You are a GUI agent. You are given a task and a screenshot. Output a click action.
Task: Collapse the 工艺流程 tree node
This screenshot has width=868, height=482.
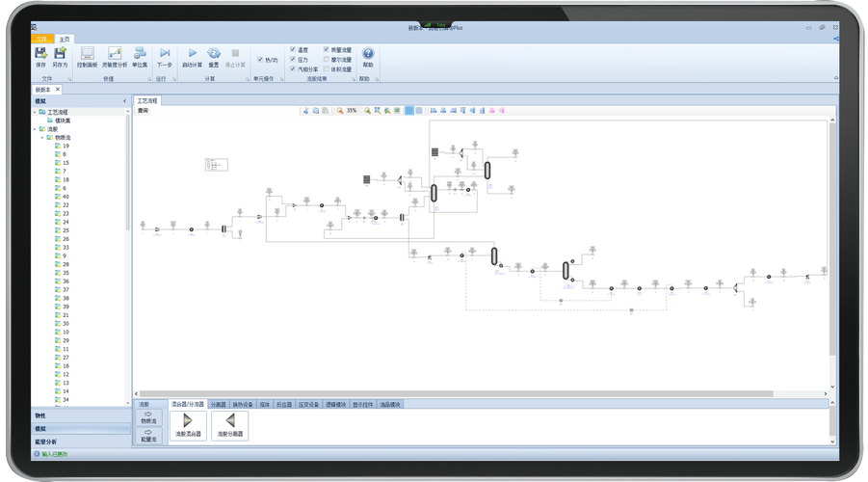click(35, 112)
